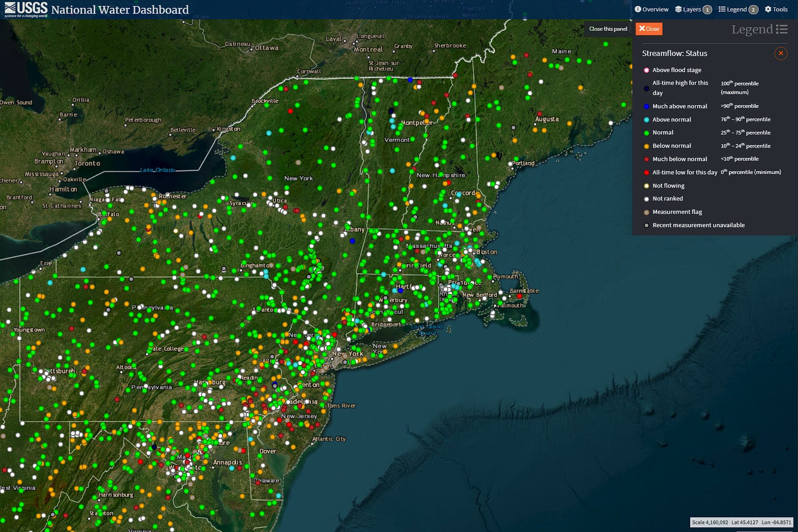The image size is (798, 532).
Task: Click the Vermont state label
Action: click(x=397, y=140)
